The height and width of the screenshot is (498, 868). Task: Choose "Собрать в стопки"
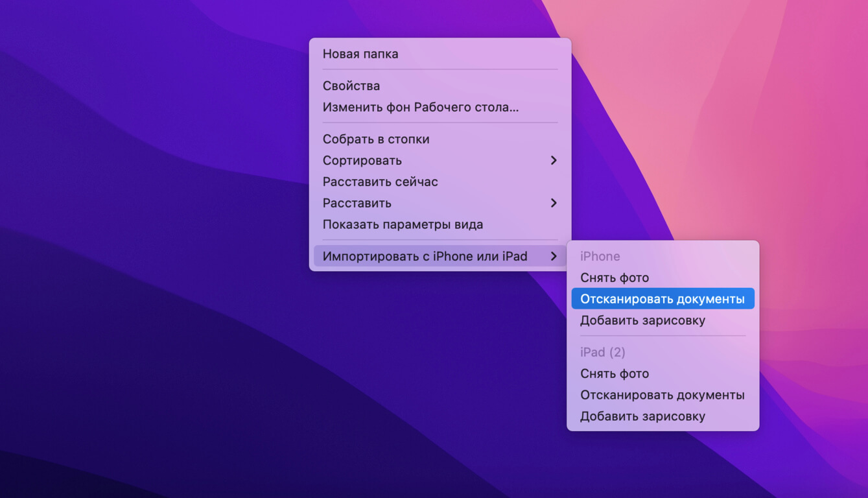pyautogui.click(x=375, y=139)
